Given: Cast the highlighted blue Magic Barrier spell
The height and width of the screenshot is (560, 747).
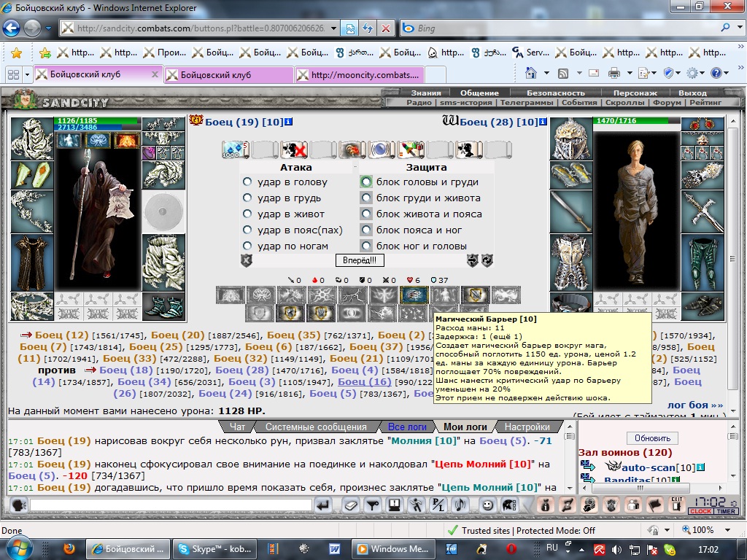Looking at the screenshot, I should (414, 295).
